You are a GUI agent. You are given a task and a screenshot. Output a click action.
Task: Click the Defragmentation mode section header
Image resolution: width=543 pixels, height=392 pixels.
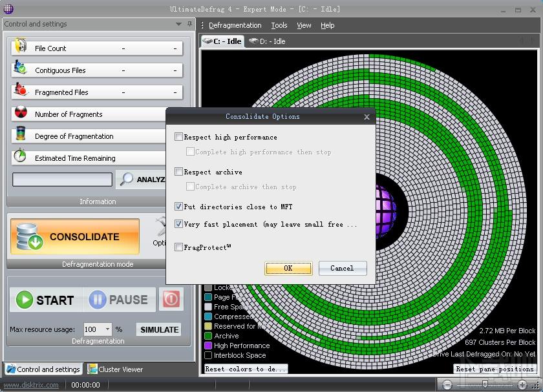click(86, 264)
